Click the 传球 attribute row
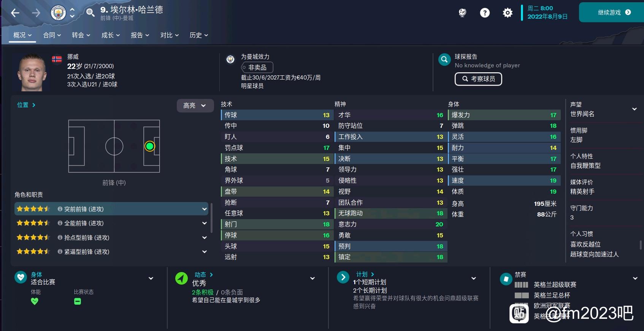Screen dimensions: 644x331 (277, 115)
